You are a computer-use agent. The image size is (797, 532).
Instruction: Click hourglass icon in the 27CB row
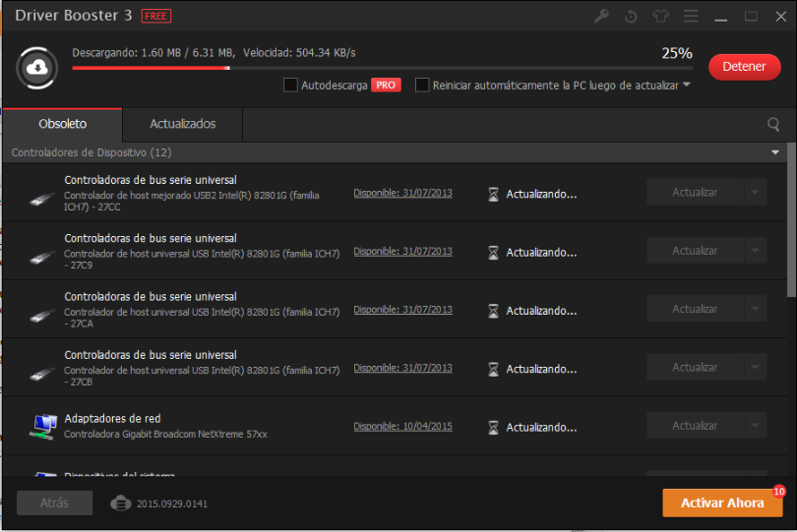(493, 370)
